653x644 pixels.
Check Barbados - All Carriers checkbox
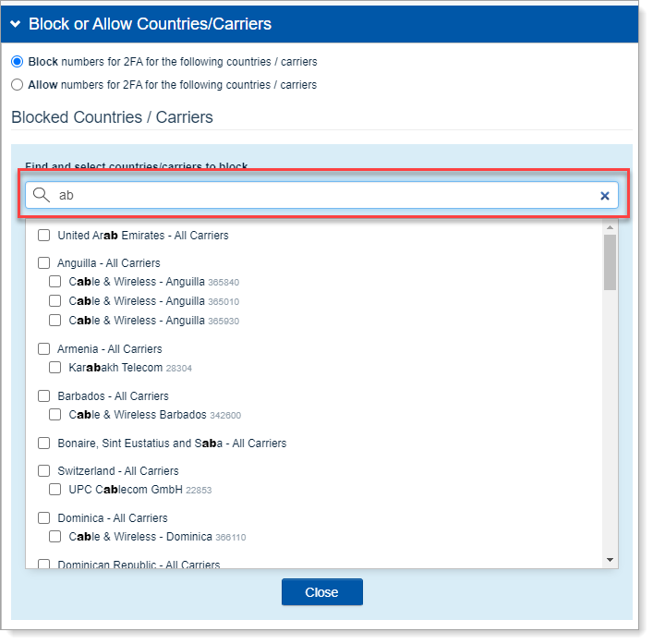point(43,396)
